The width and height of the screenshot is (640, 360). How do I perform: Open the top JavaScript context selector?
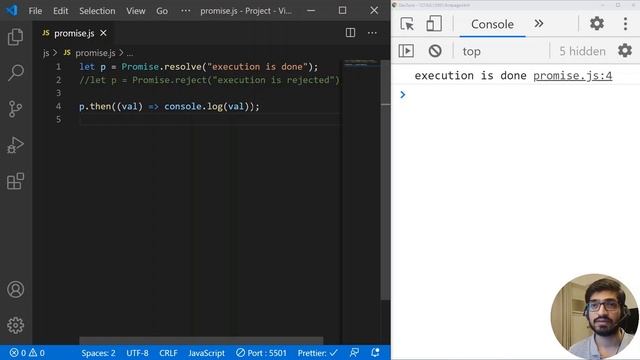471,51
